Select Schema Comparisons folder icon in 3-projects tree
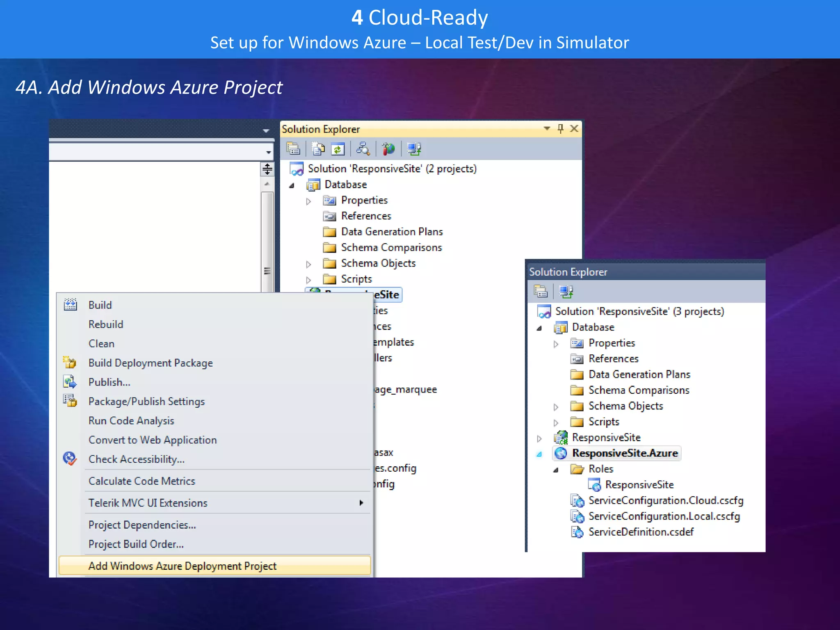This screenshot has height=630, width=840. point(577,390)
